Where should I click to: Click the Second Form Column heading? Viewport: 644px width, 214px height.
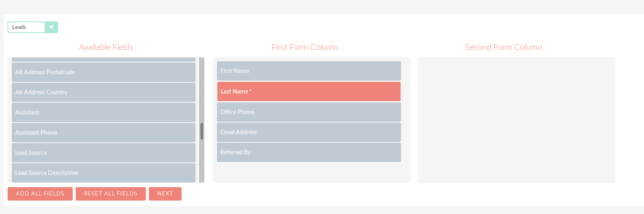(x=504, y=47)
